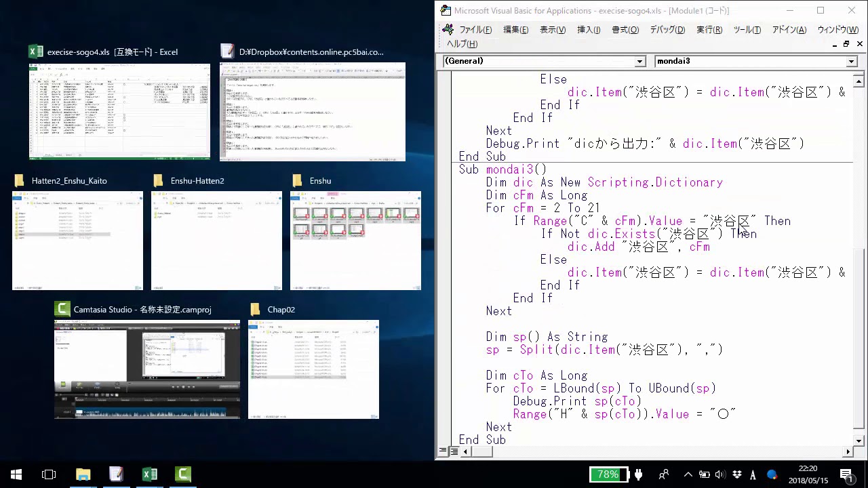Image resolution: width=868 pixels, height=488 pixels.
Task: Open the Excel icon on the taskbar
Action: 149,474
